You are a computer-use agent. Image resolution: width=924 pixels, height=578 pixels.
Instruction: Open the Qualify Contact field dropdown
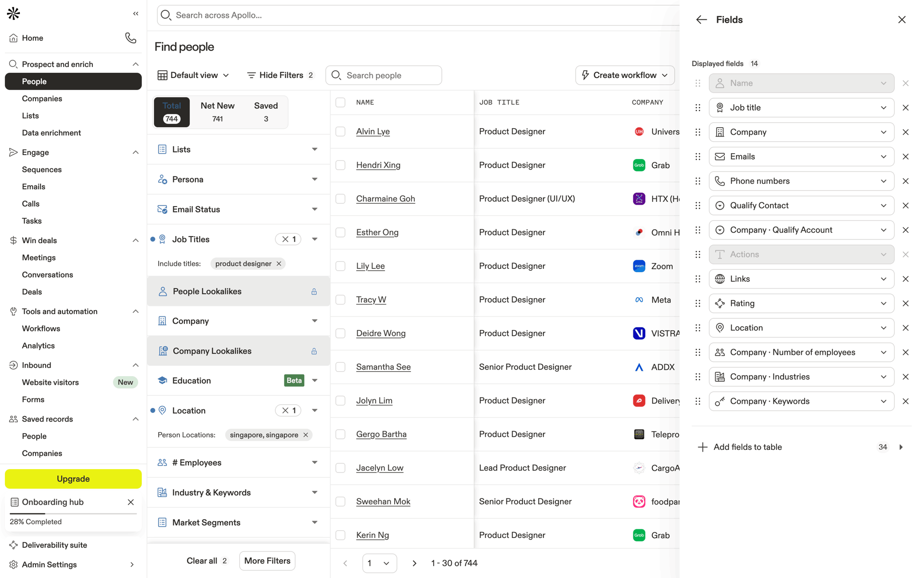point(801,206)
